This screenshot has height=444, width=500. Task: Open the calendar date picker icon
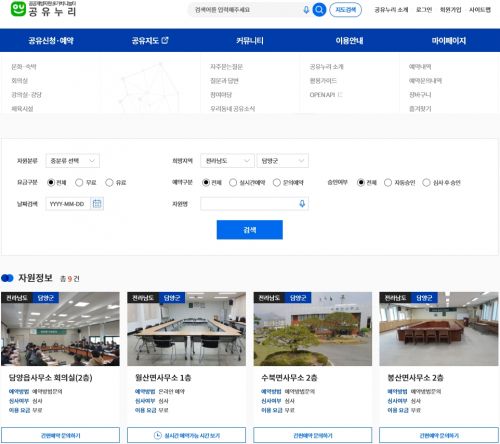pyautogui.click(x=97, y=204)
